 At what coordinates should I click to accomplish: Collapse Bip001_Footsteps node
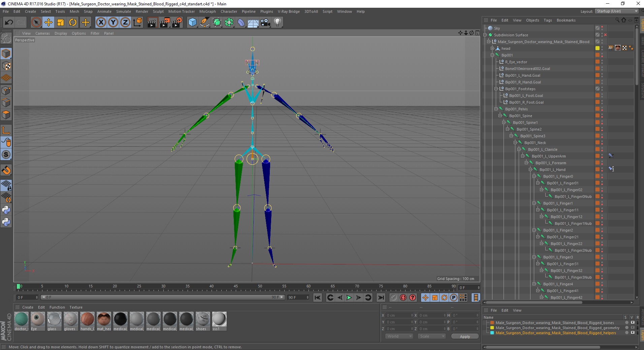496,89
